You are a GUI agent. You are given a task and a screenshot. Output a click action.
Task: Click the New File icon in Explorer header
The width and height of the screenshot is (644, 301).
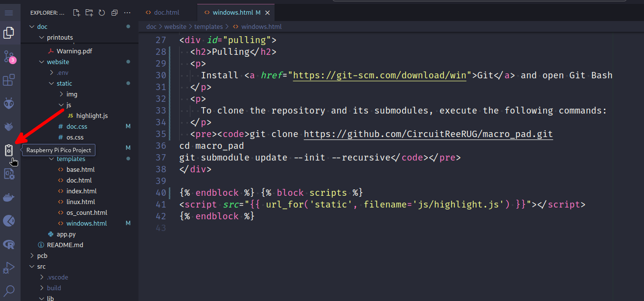pyautogui.click(x=76, y=13)
